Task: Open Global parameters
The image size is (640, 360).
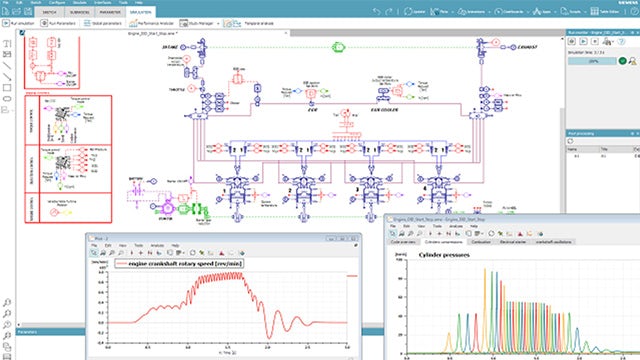Action: click(102, 23)
